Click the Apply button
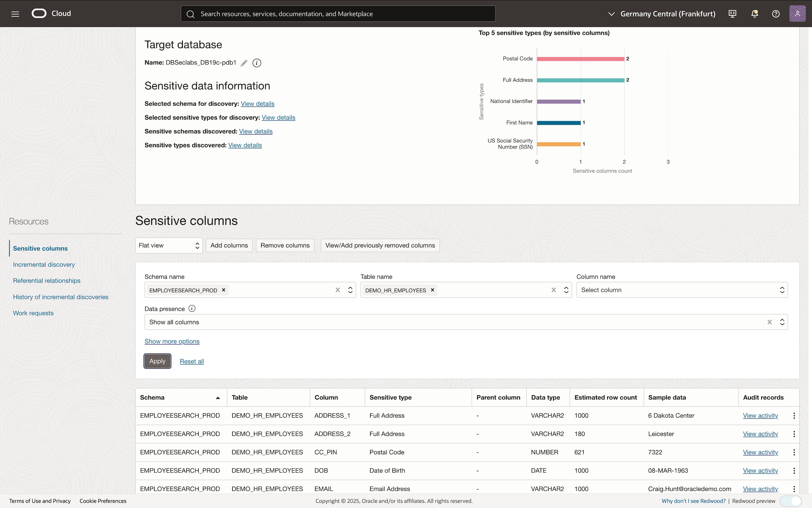The height and width of the screenshot is (508, 812). point(158,361)
